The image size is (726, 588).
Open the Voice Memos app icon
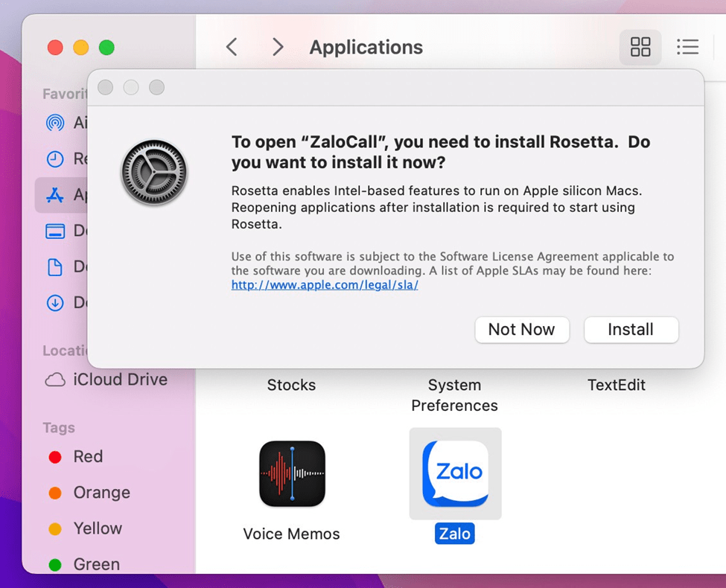click(x=292, y=474)
